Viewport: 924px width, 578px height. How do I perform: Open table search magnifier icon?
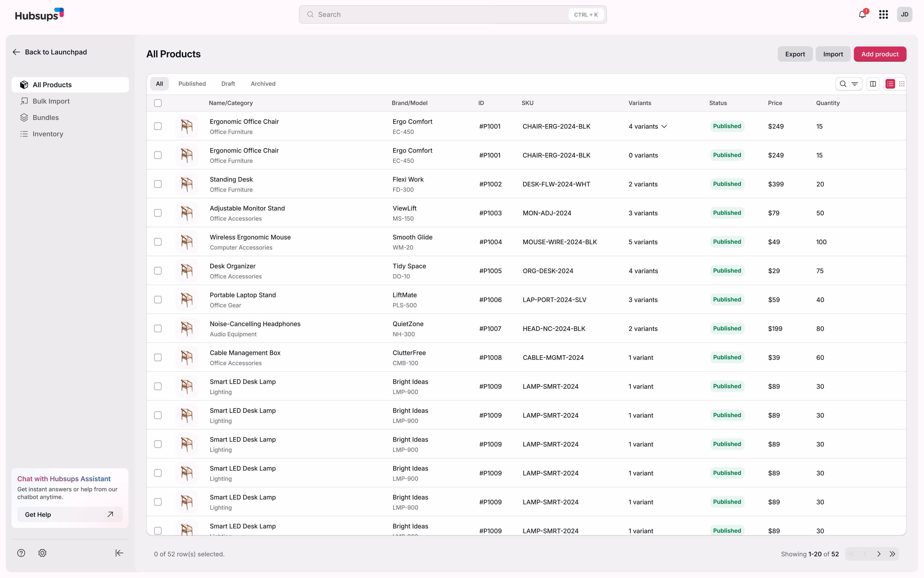(843, 84)
